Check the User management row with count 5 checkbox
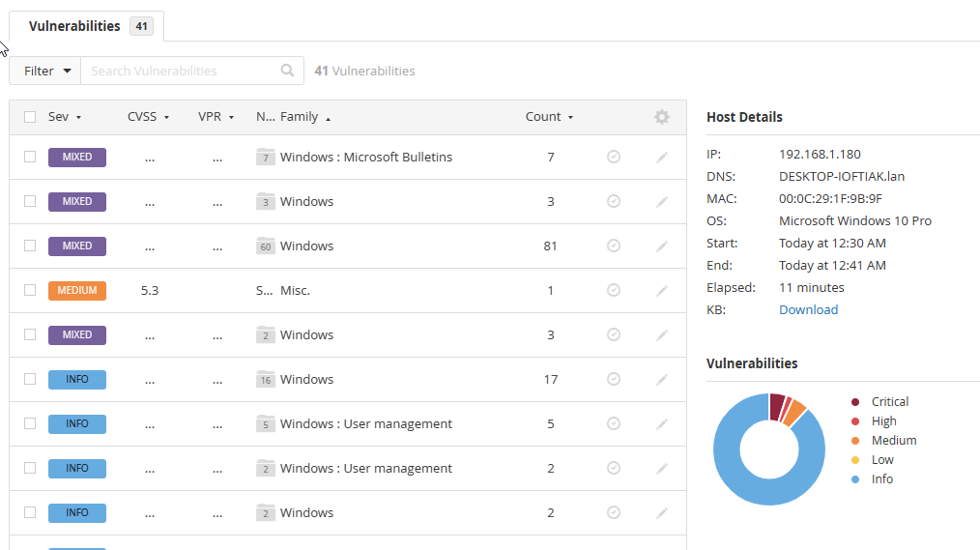 [30, 422]
